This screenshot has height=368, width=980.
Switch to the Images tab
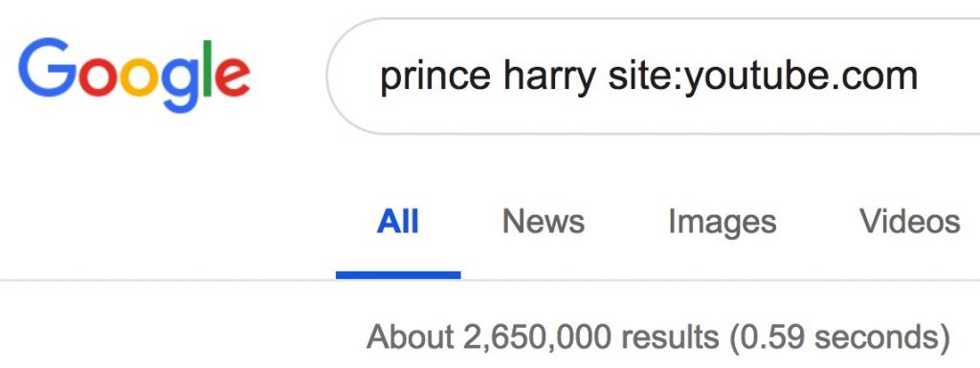click(x=722, y=223)
